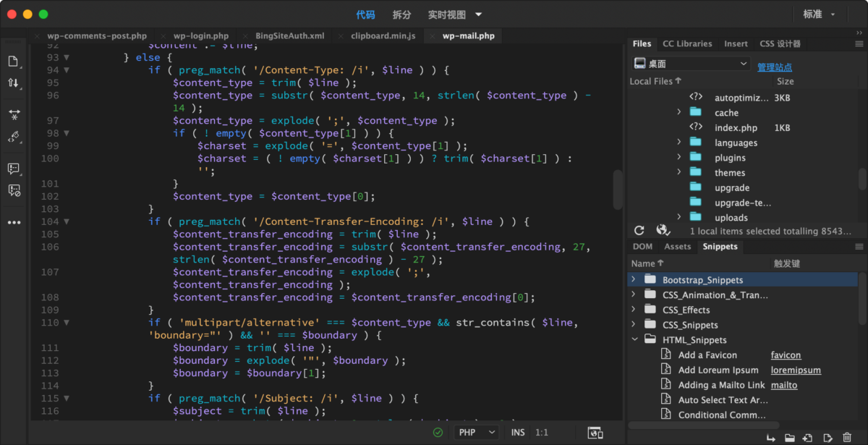Expand the plugins folder

coord(678,157)
